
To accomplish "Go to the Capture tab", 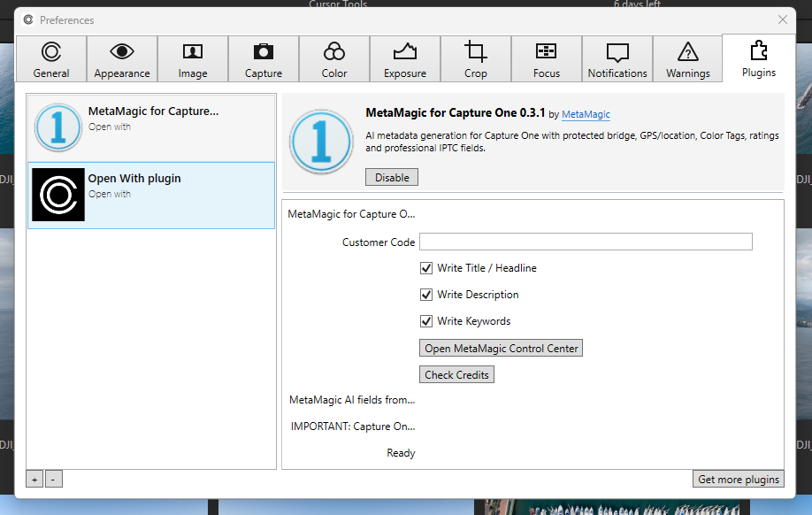I will [264, 59].
